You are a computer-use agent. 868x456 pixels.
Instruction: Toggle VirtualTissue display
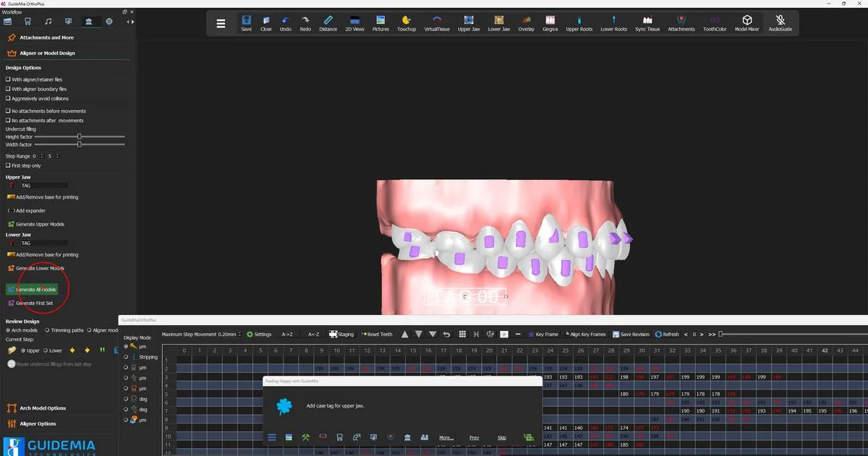(x=436, y=23)
